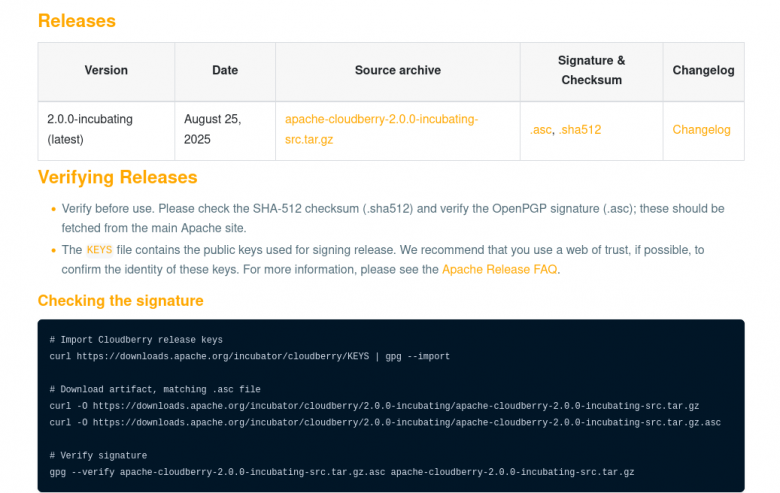
Task: Click the curl command line ending in src.tar.gz.asc
Action: pos(385,422)
